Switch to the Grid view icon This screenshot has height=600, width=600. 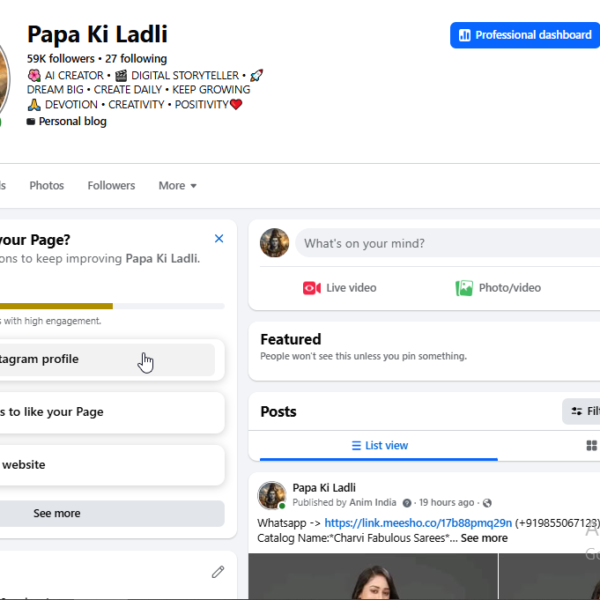pyautogui.click(x=592, y=445)
